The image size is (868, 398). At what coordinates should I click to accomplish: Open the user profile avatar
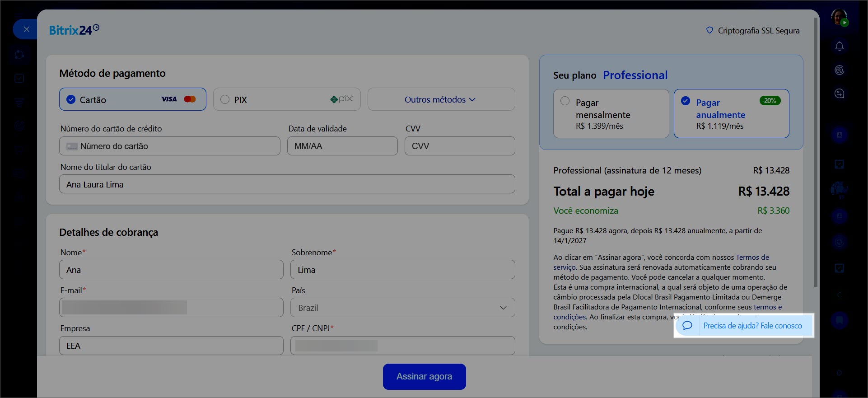click(x=839, y=18)
